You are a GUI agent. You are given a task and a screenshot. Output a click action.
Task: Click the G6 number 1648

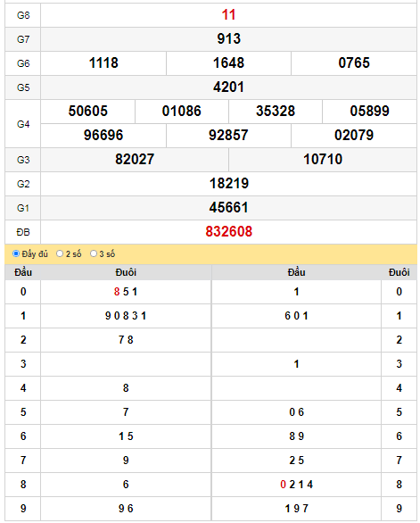click(x=228, y=63)
